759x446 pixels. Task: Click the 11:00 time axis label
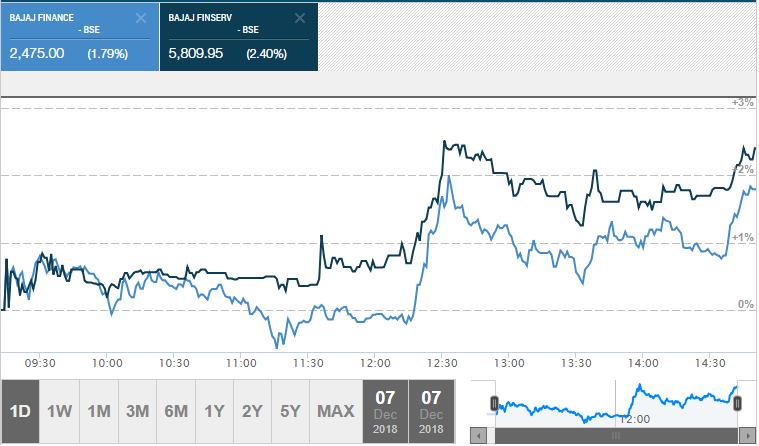pyautogui.click(x=241, y=363)
